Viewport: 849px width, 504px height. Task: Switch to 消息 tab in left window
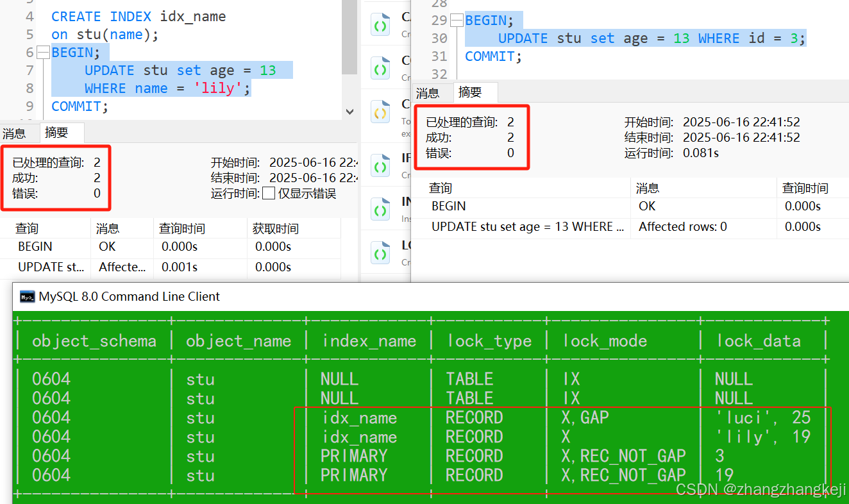click(14, 133)
